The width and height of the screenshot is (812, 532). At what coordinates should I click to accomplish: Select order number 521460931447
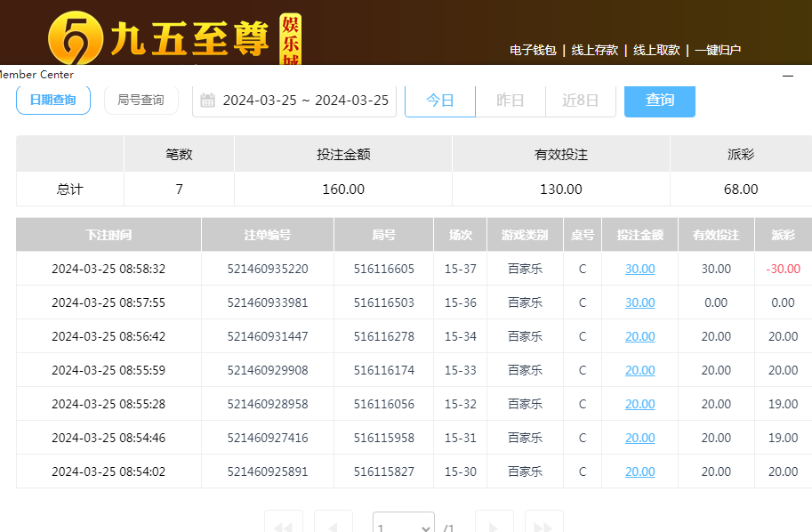[x=268, y=336]
